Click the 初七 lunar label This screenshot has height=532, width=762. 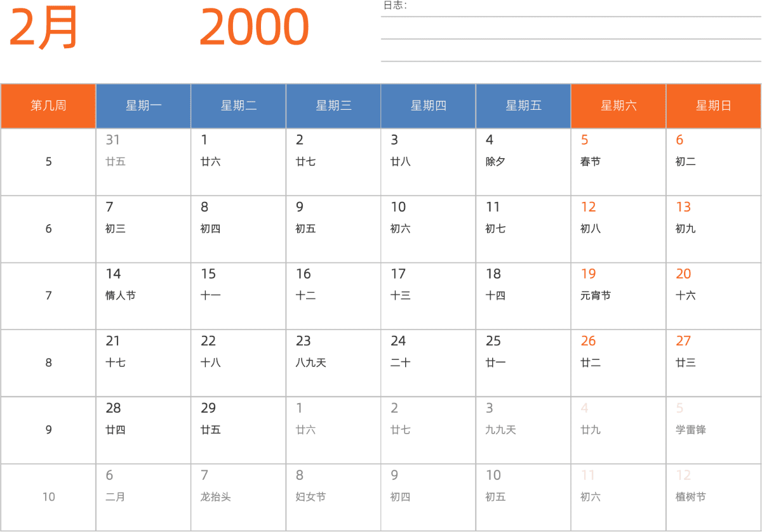[495, 229]
